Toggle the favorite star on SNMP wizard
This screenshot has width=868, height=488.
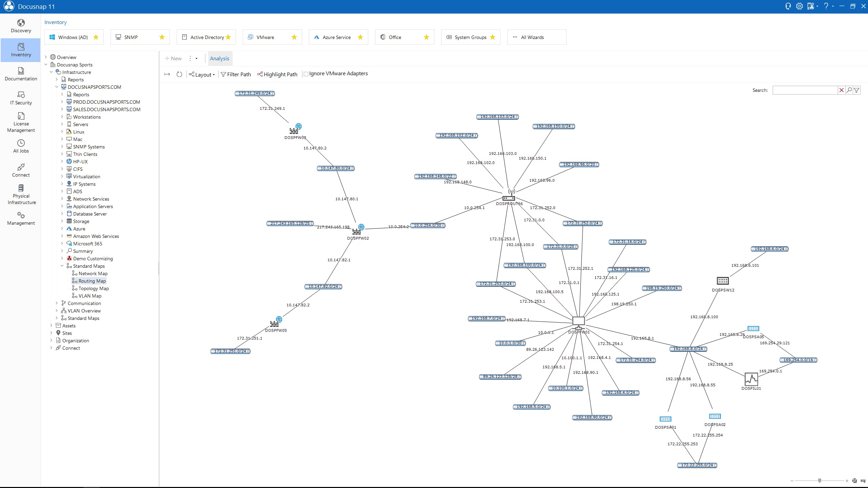click(162, 37)
